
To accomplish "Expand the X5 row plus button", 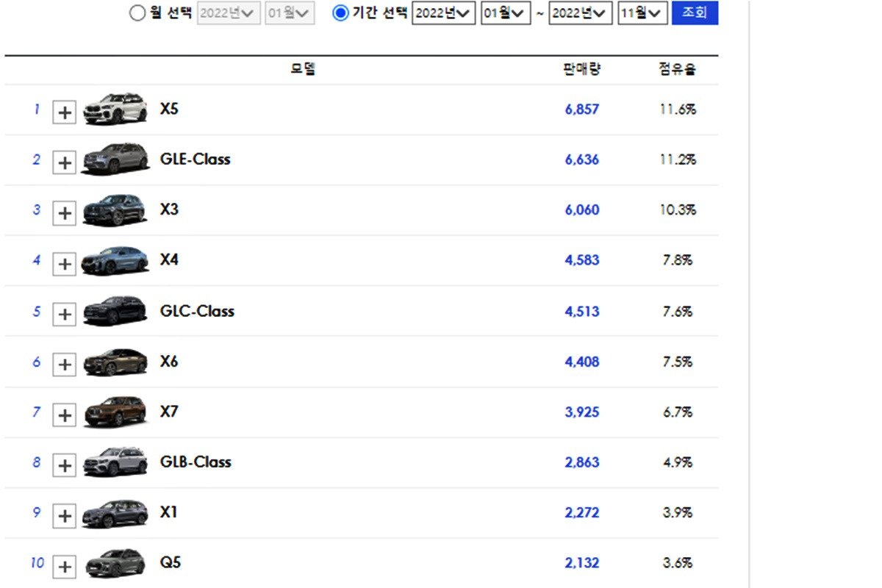I will (65, 112).
